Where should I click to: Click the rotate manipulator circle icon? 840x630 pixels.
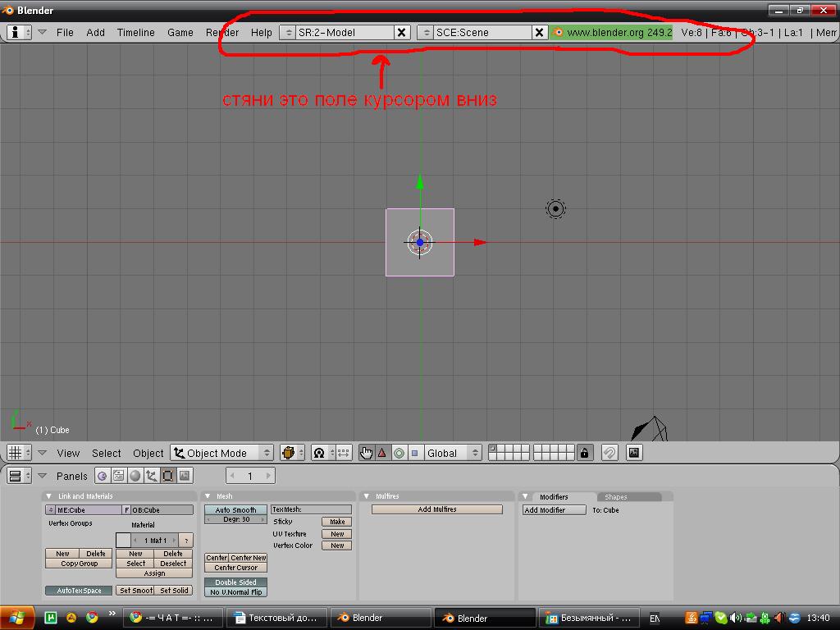(x=399, y=452)
